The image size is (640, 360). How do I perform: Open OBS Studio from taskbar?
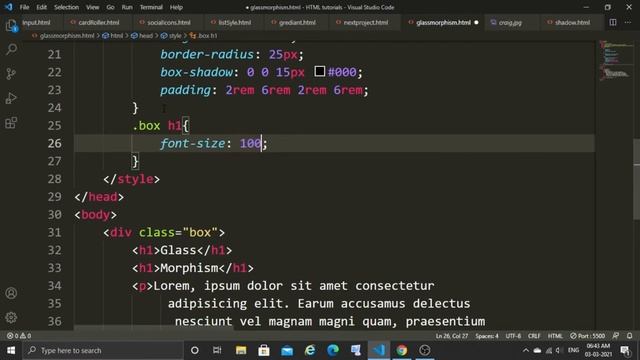tap(424, 350)
